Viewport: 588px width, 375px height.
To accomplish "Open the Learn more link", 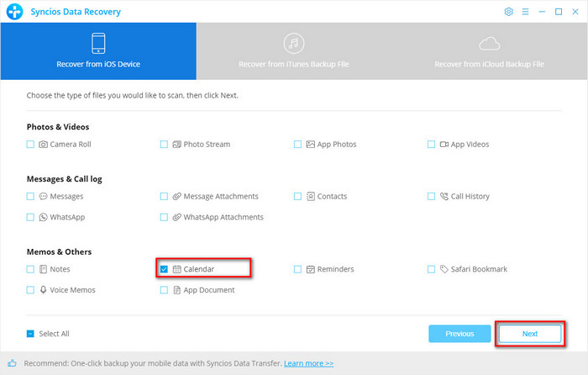I will point(308,363).
